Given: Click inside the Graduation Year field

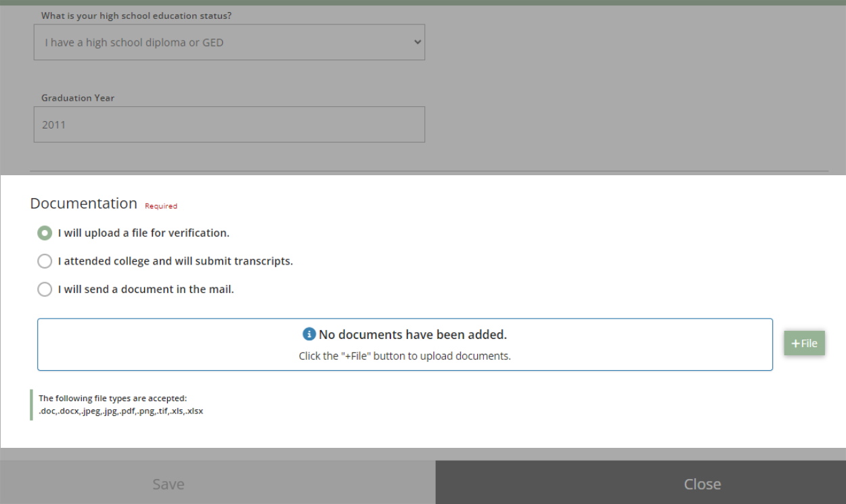Looking at the screenshot, I should pyautogui.click(x=229, y=124).
